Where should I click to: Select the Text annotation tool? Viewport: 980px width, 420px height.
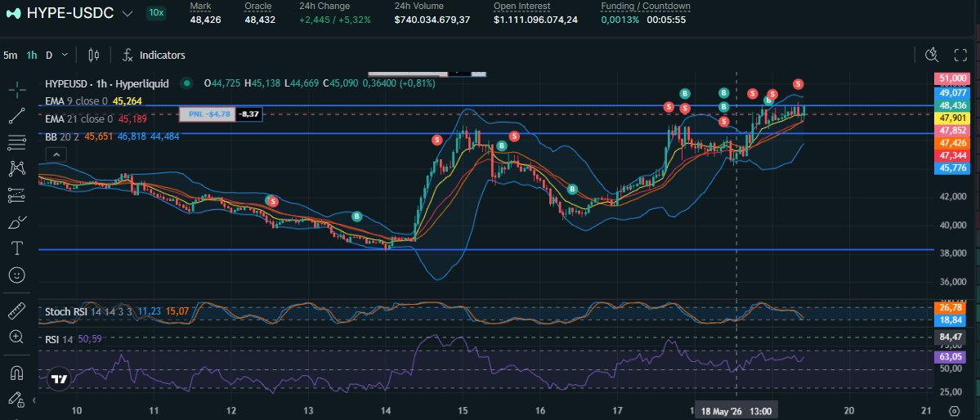point(17,248)
